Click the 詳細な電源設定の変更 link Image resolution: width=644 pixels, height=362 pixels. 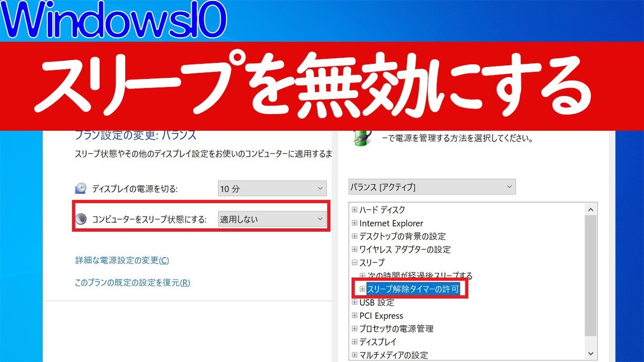[x=122, y=260]
